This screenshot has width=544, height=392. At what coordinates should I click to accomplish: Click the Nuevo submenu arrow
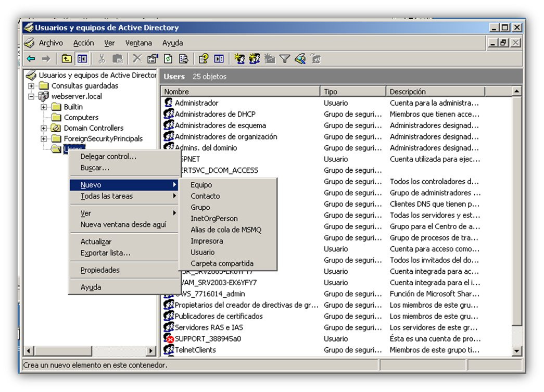click(x=174, y=185)
